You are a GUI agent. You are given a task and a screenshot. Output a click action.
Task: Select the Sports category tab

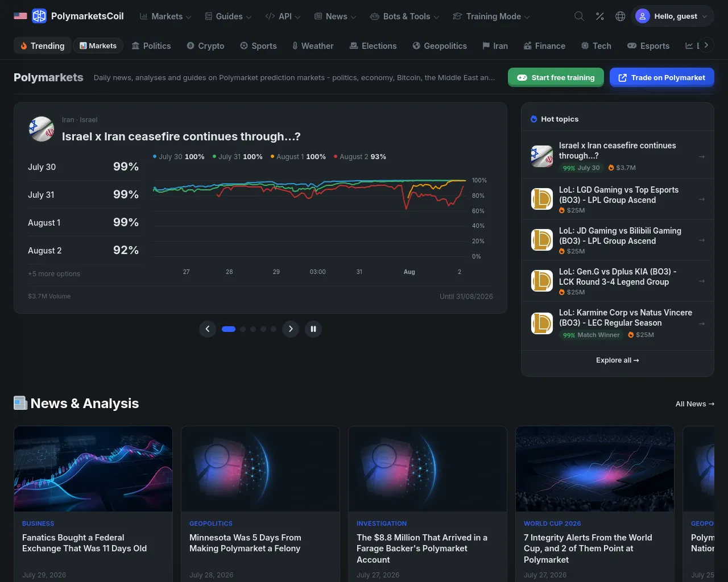258,46
